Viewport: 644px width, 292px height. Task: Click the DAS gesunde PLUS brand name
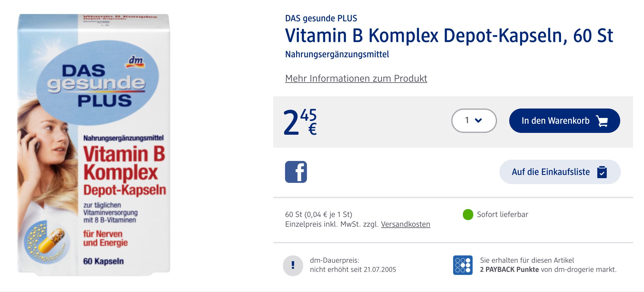pos(321,18)
